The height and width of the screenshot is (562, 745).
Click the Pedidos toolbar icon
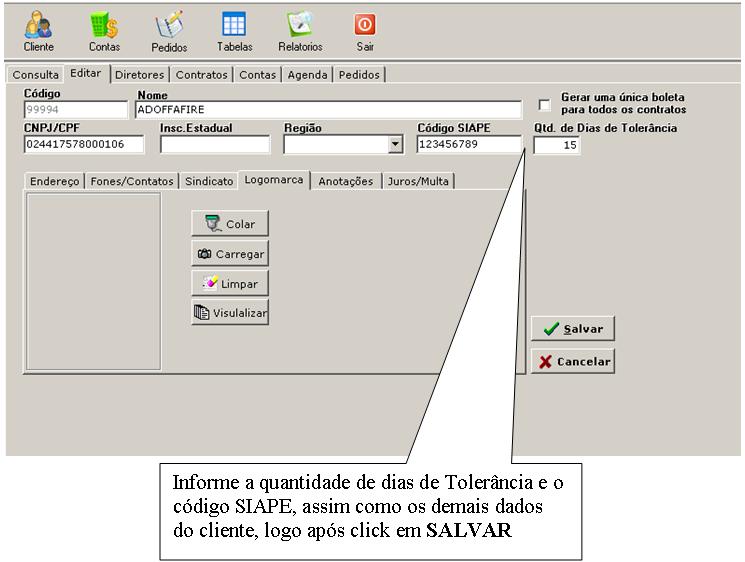[169, 31]
